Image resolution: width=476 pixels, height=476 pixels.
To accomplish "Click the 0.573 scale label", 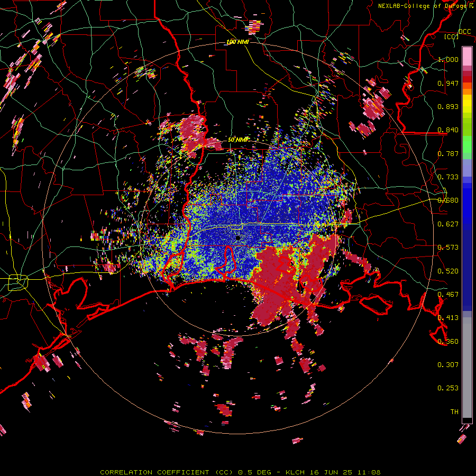I will [x=448, y=248].
